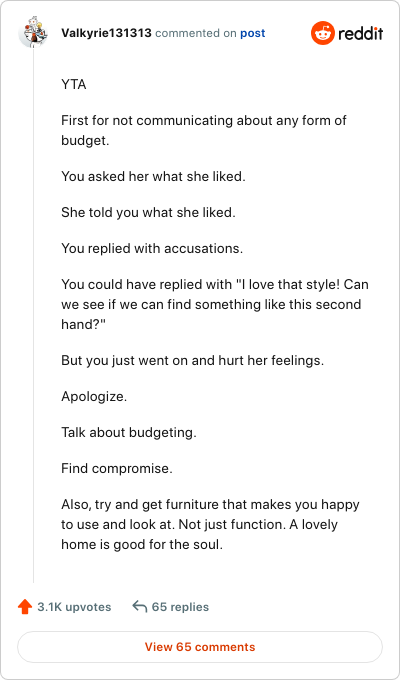
Task: Follow the blue 'post' link
Action: click(252, 33)
